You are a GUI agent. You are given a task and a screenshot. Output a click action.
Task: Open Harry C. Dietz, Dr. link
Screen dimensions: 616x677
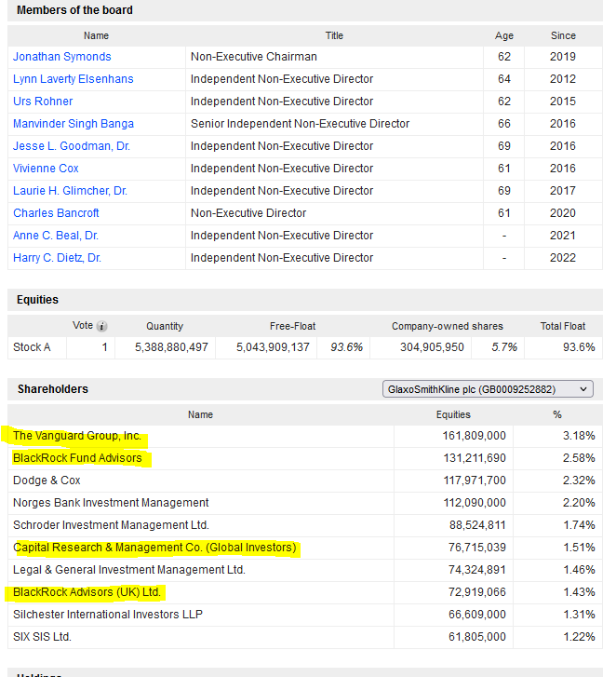[x=57, y=258]
